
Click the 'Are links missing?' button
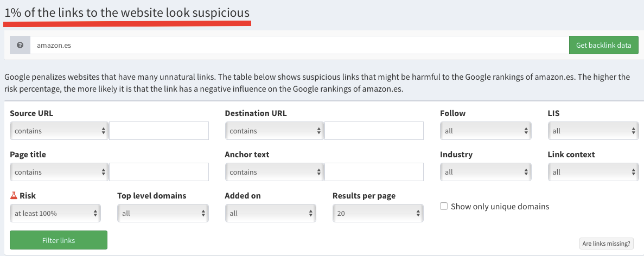click(606, 244)
